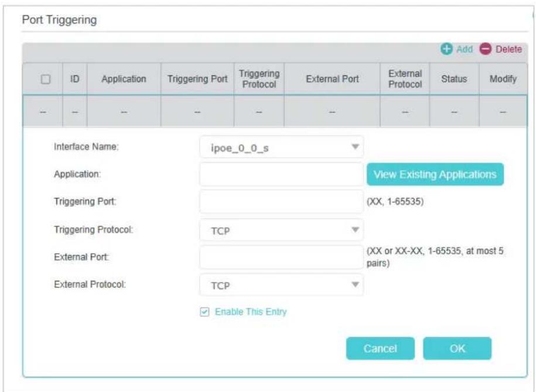Click the Add text link
Image resolution: width=536 pixels, height=392 pixels.
pyautogui.click(x=465, y=49)
